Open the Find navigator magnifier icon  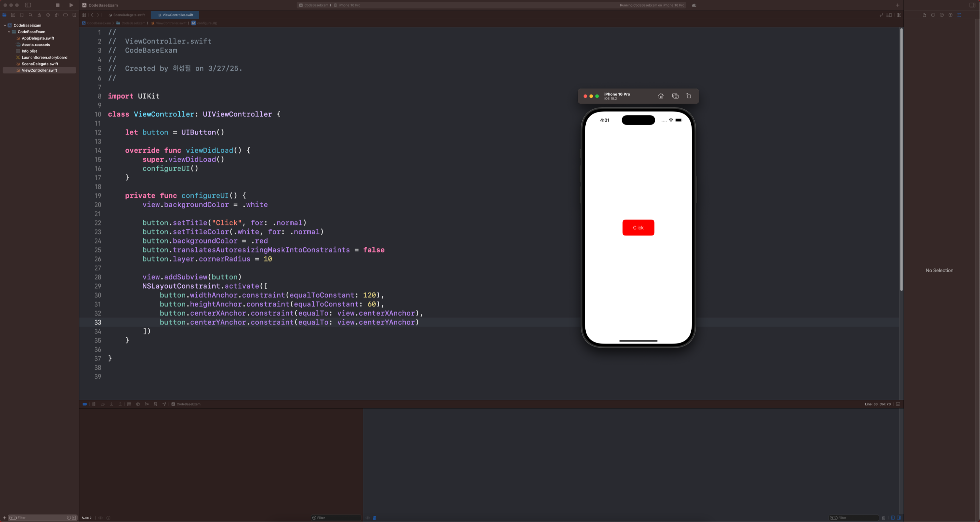point(31,15)
